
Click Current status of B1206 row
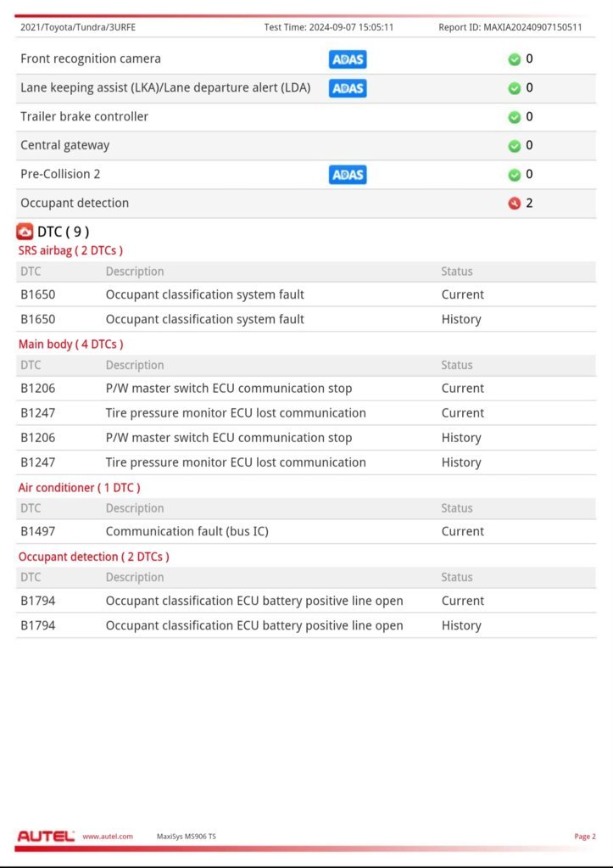pos(463,388)
